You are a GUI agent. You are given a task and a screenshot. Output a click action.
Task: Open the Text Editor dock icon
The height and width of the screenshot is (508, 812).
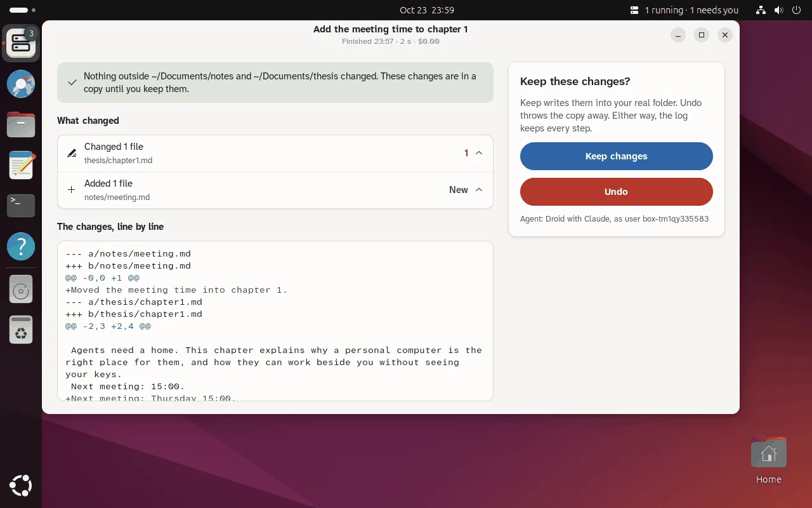click(x=21, y=165)
